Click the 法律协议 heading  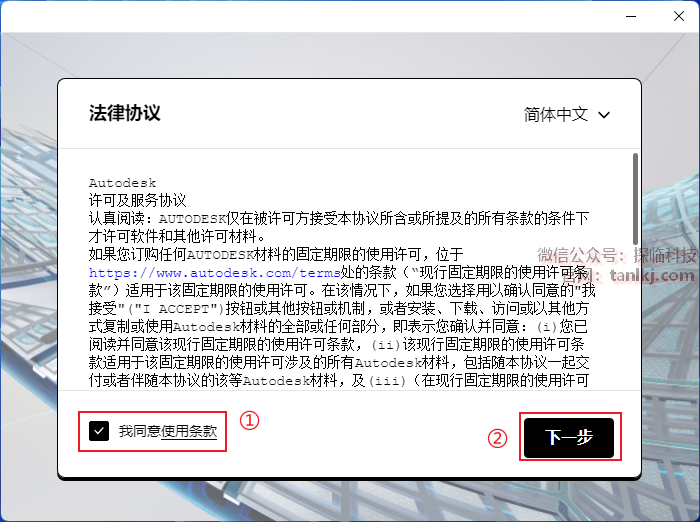coord(124,113)
